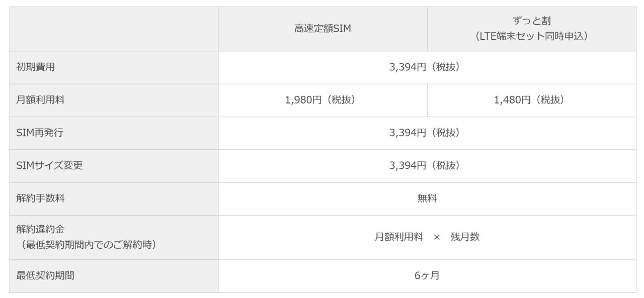
Task: Click the 初期費用 value 3,394円（税抜）
Action: (427, 67)
